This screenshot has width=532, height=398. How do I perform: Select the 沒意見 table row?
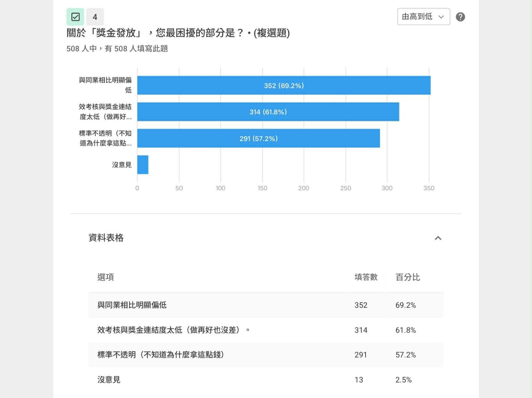266,380
